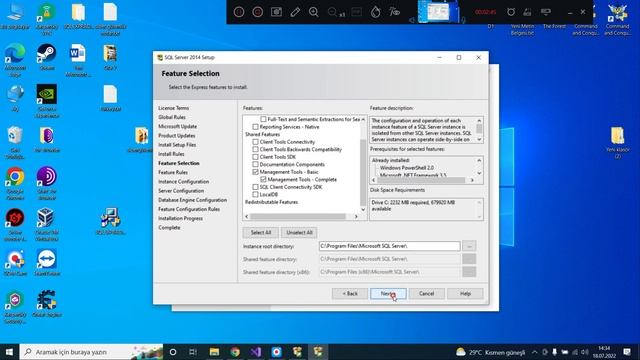Viewport: 640px width, 360px height.
Task: Click the pause icon in recorder toolbar
Action: tap(239, 12)
